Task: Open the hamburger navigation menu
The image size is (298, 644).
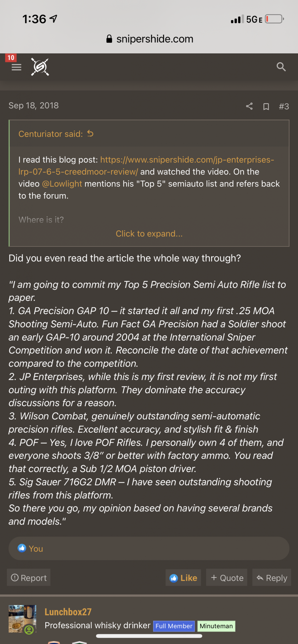Action: coord(16,67)
